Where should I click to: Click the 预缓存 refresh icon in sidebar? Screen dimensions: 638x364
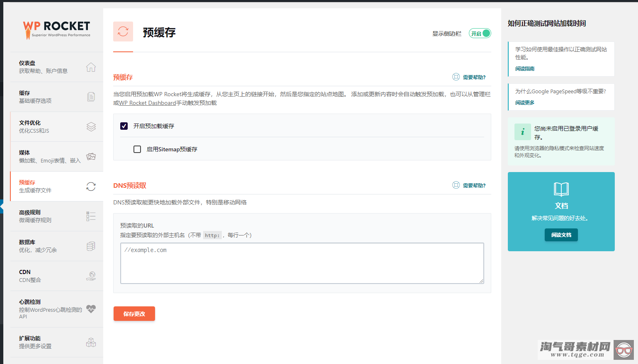(91, 187)
